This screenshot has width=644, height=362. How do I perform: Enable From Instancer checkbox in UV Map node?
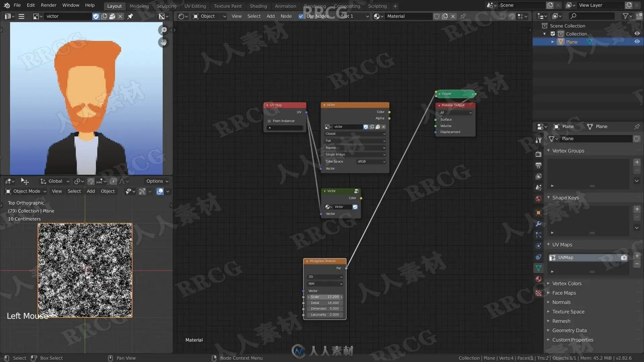pos(269,121)
